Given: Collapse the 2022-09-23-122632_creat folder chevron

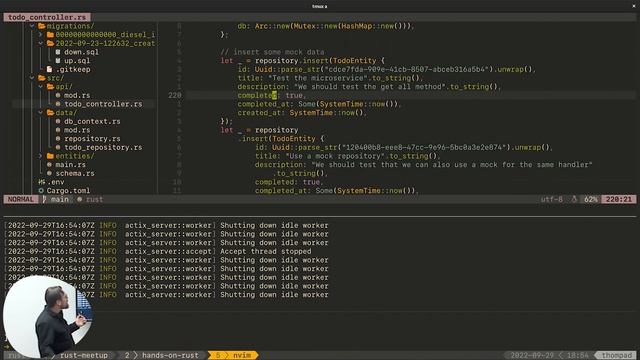Looking at the screenshot, I should click(x=40, y=43).
